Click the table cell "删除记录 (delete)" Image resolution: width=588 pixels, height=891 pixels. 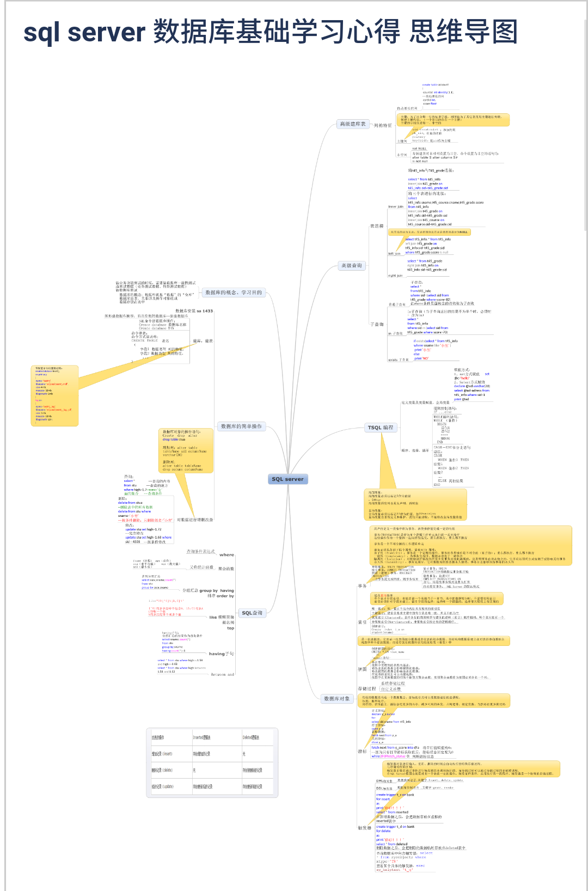pyautogui.click(x=162, y=770)
